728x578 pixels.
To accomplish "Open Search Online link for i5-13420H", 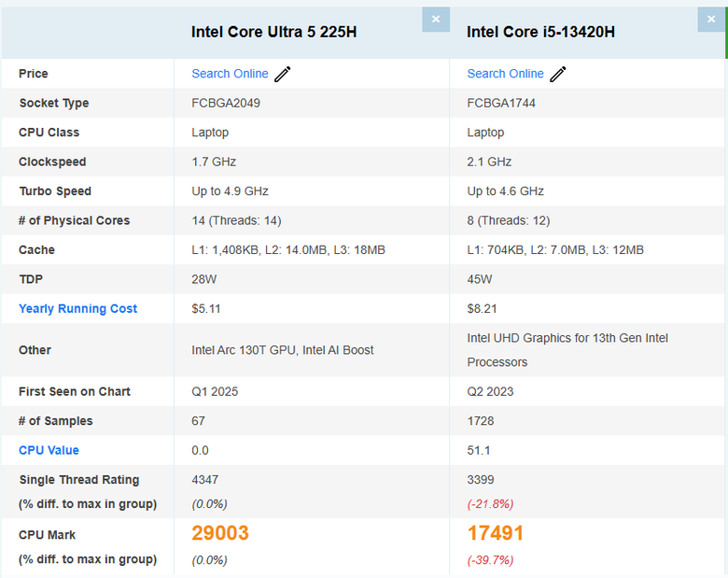I will click(505, 74).
